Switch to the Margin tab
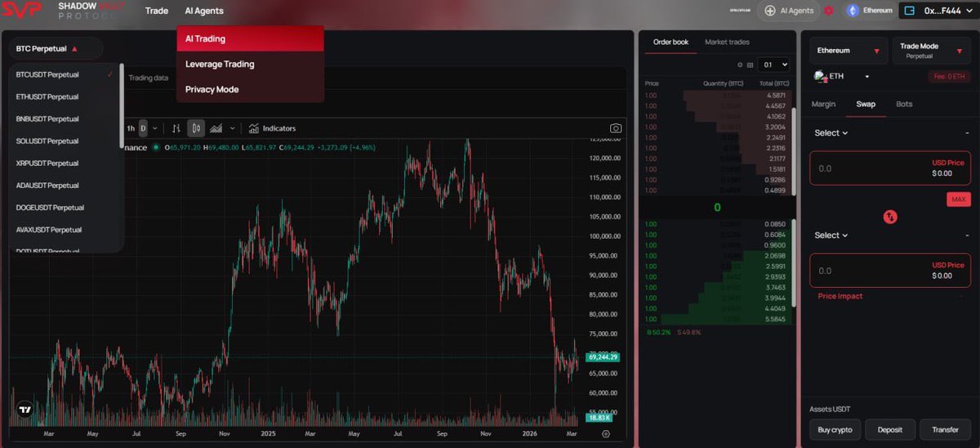980x448 pixels. tap(823, 104)
